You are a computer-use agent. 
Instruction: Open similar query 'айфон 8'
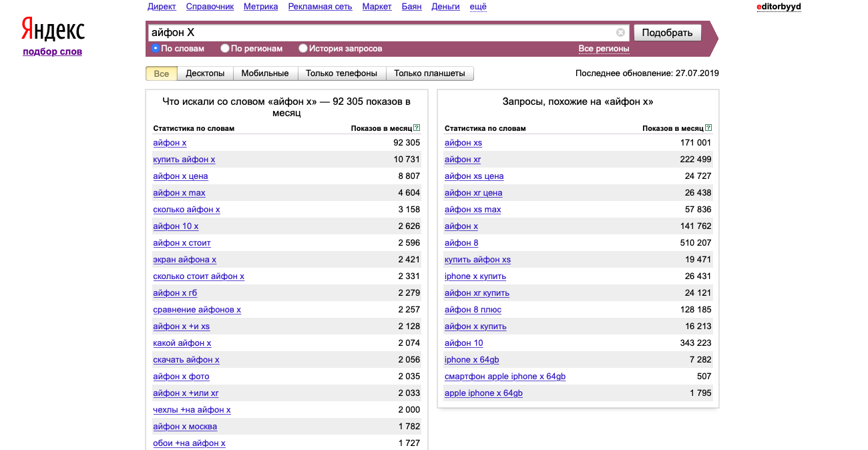(x=461, y=243)
